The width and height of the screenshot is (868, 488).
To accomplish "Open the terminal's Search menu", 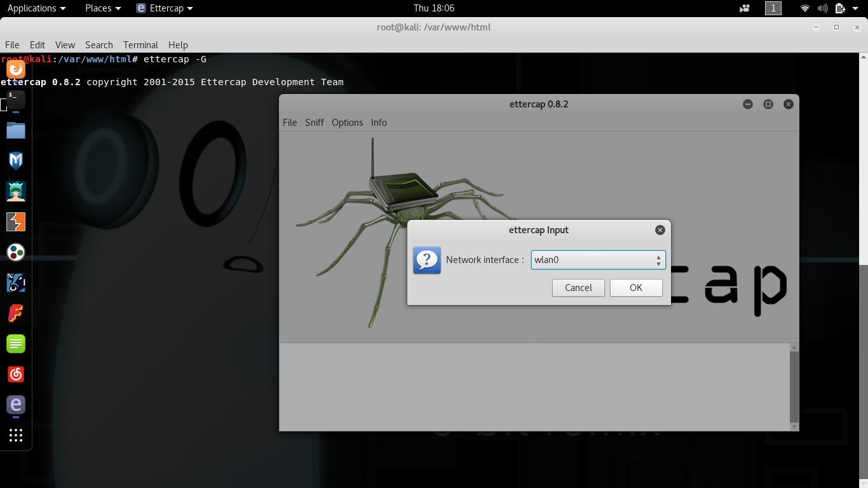I will pyautogui.click(x=99, y=45).
